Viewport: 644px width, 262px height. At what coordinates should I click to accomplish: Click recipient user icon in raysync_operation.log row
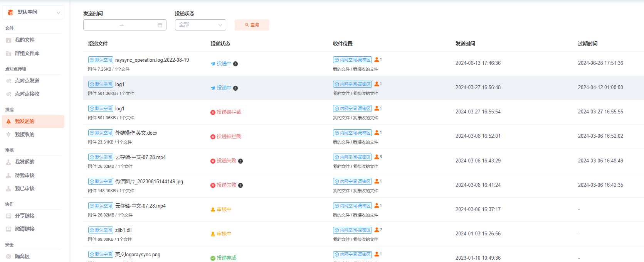point(377,60)
